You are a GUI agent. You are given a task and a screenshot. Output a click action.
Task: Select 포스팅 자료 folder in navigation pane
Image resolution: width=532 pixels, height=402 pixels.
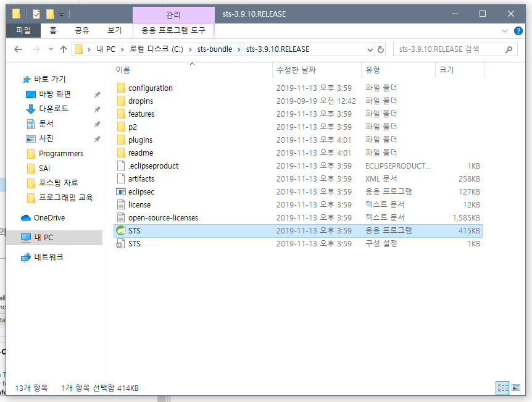[58, 183]
